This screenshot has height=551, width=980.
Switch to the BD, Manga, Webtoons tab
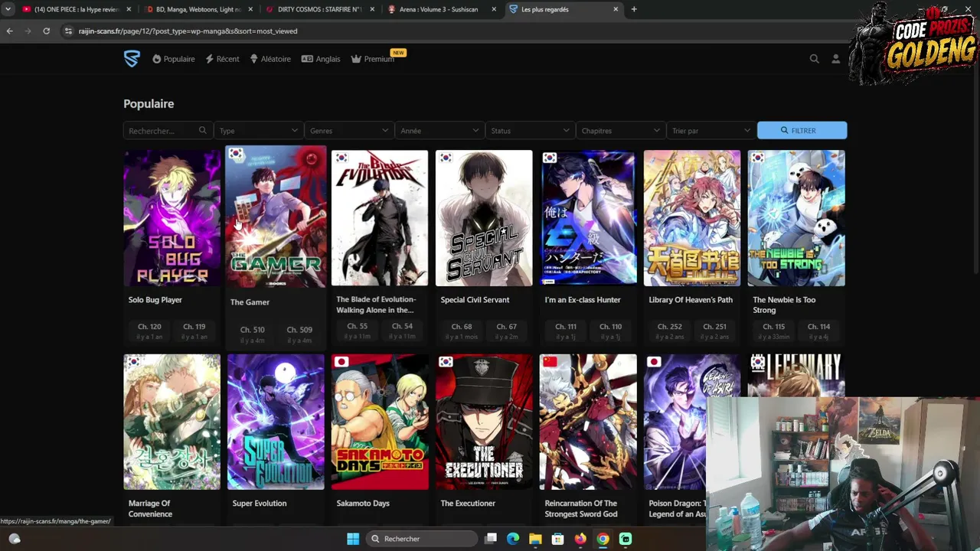point(198,9)
